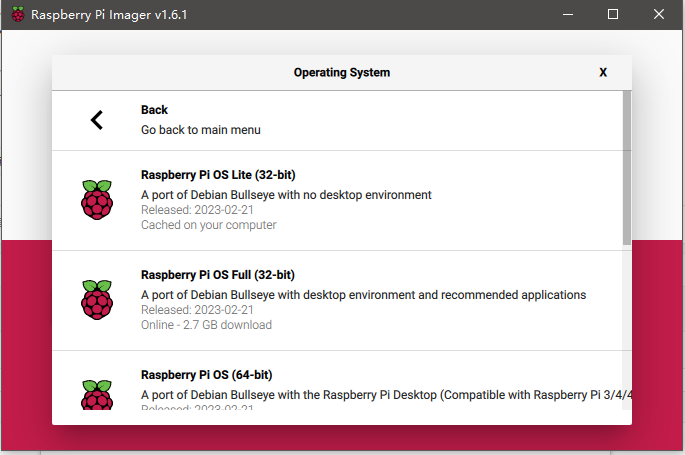This screenshot has width=685, height=455.
Task: Click 'Released: 2023-02-21' under OS Lite
Action: click(197, 210)
